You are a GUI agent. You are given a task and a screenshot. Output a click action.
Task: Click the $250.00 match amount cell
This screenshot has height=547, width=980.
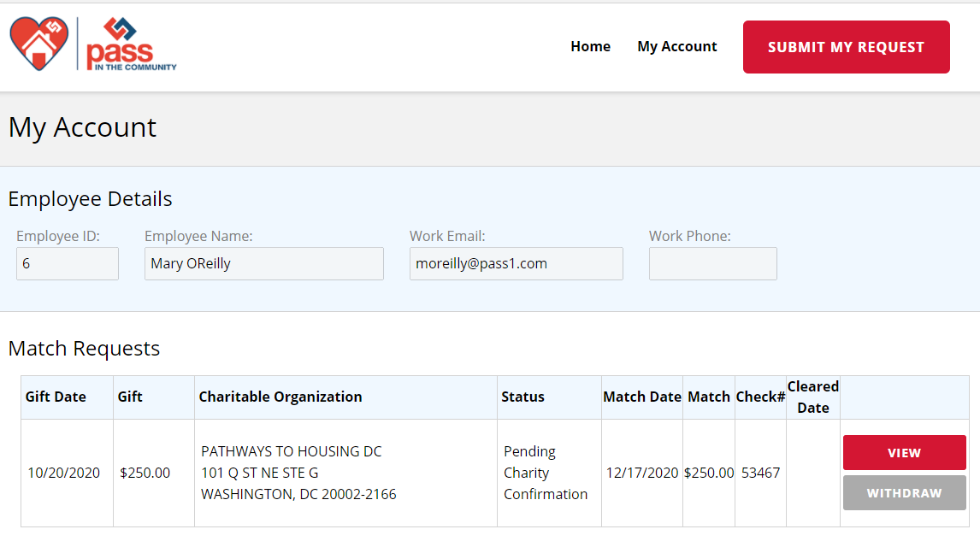[709, 473]
